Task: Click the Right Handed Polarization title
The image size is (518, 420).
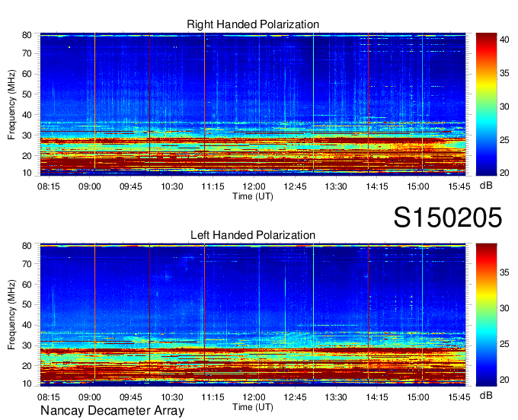Action: click(253, 24)
